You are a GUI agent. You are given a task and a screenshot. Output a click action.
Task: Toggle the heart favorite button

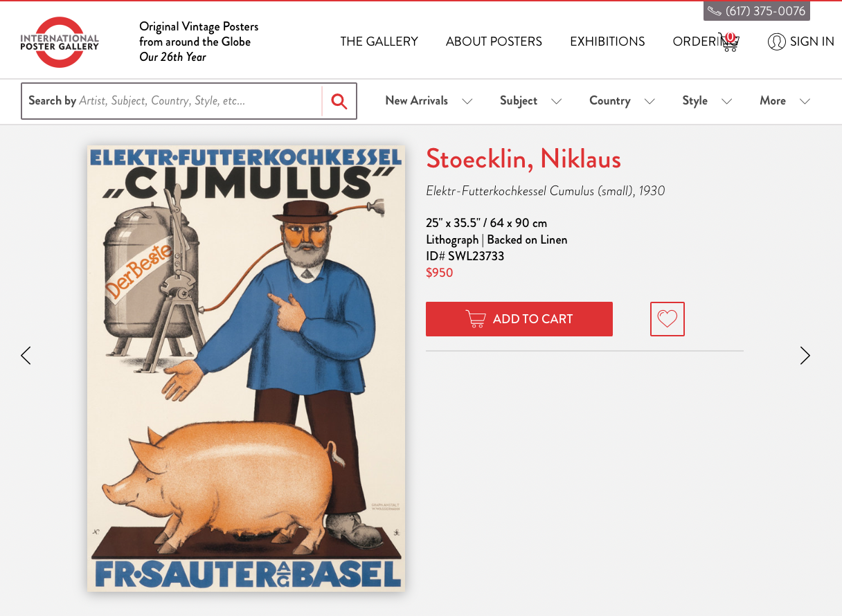click(x=668, y=319)
